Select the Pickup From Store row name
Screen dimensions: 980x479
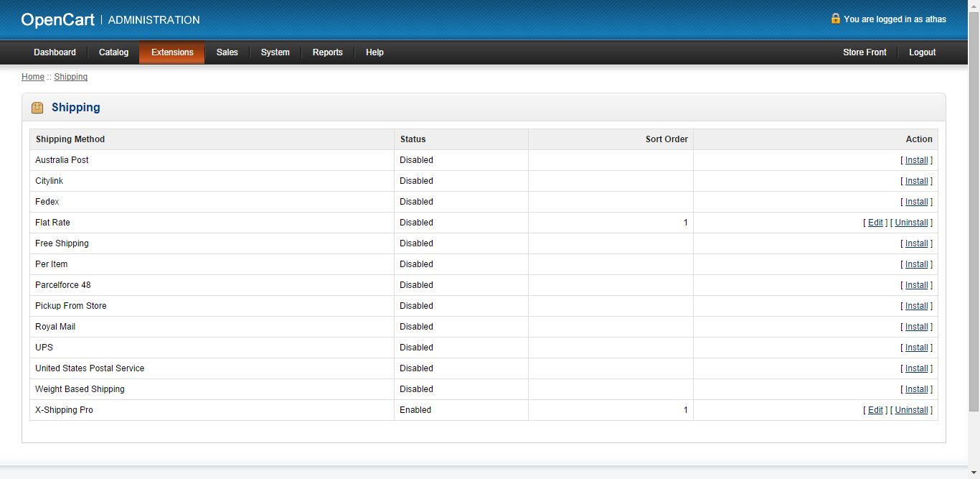coord(71,306)
